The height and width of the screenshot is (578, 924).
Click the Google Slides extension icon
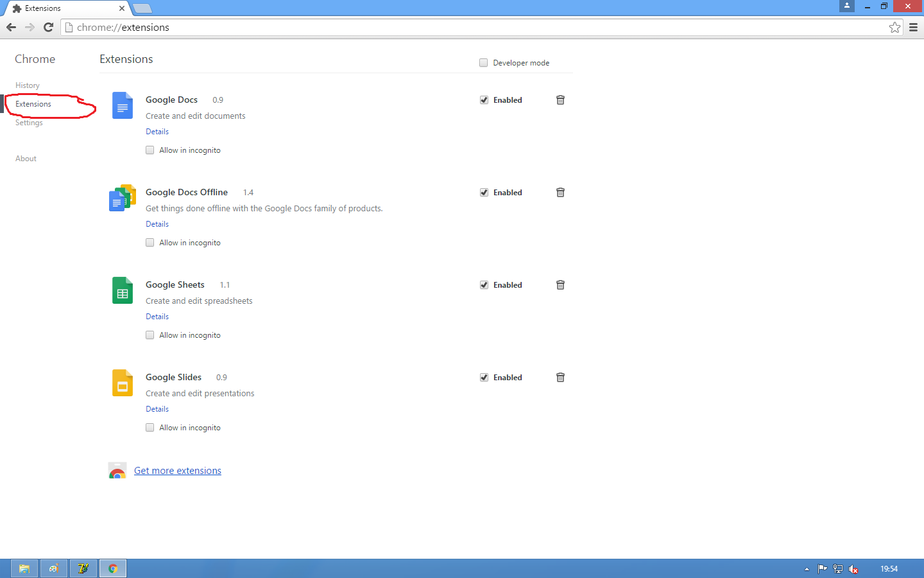[123, 383]
